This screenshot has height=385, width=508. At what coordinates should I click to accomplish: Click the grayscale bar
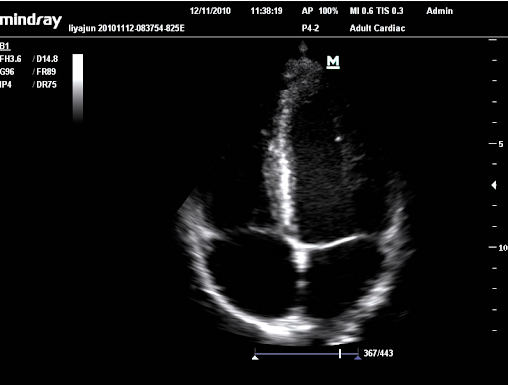(78, 88)
